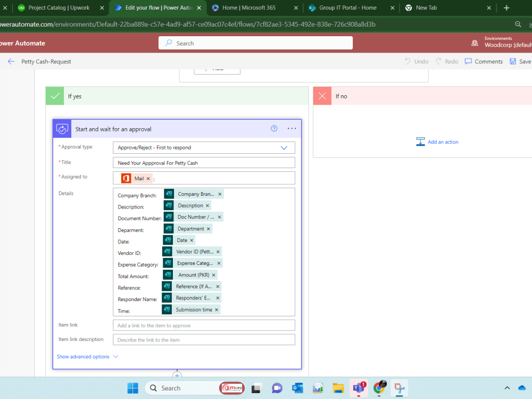This screenshot has height=399, width=532.
Task: Remove the Date dynamic token
Action: (x=192, y=240)
